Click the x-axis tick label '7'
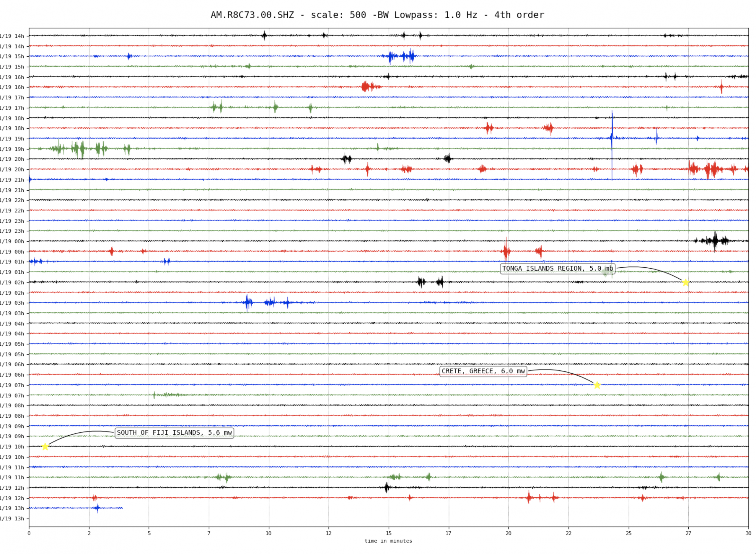The height and width of the screenshot is (554, 756). 209,533
